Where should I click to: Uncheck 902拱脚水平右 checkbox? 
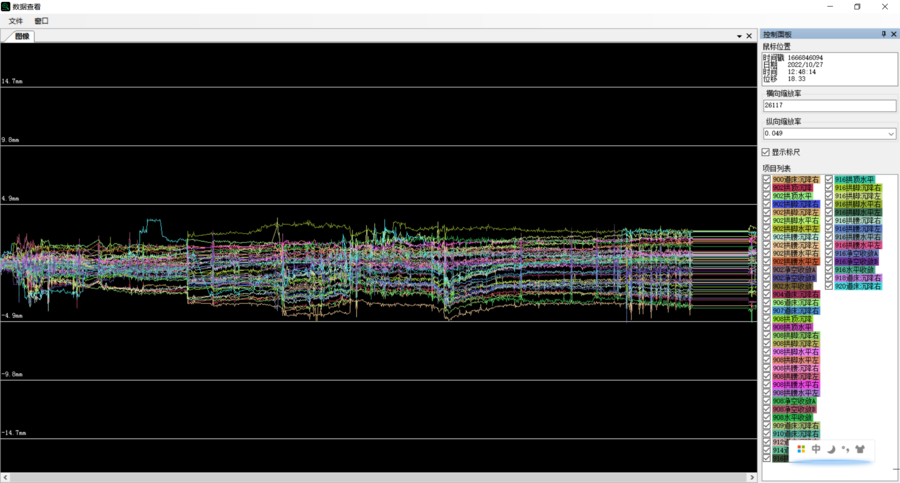click(x=767, y=221)
